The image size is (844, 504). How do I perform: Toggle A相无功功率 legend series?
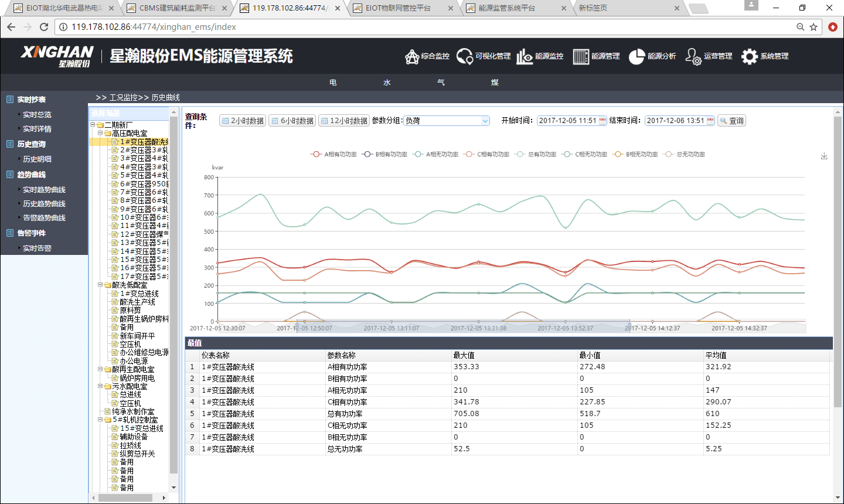[x=435, y=155]
